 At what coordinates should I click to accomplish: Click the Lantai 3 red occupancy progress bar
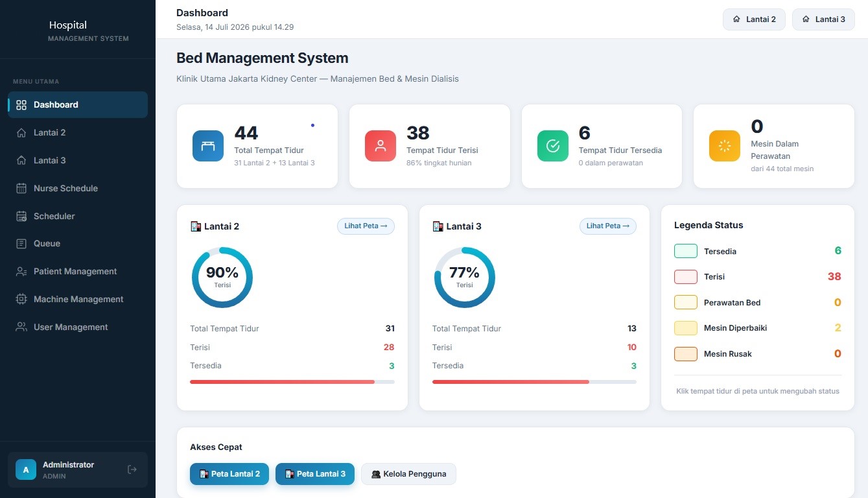(535, 382)
